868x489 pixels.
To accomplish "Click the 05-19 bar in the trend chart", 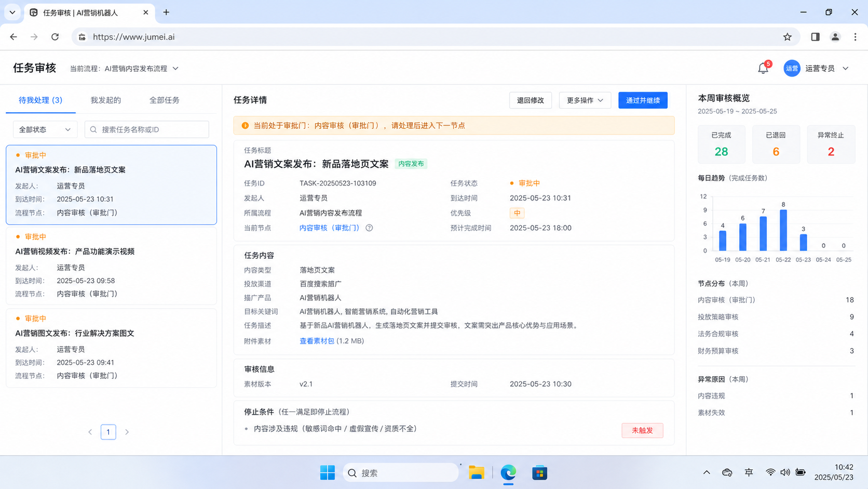I will point(723,241).
